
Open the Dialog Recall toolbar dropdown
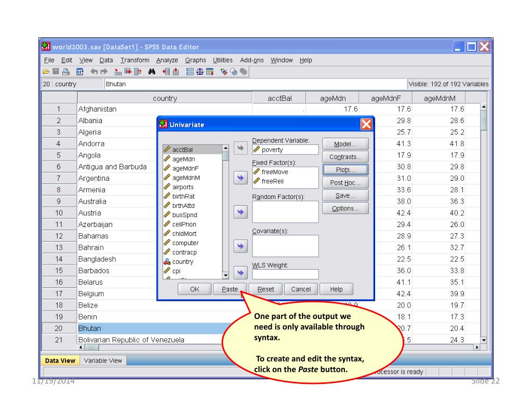[80, 72]
